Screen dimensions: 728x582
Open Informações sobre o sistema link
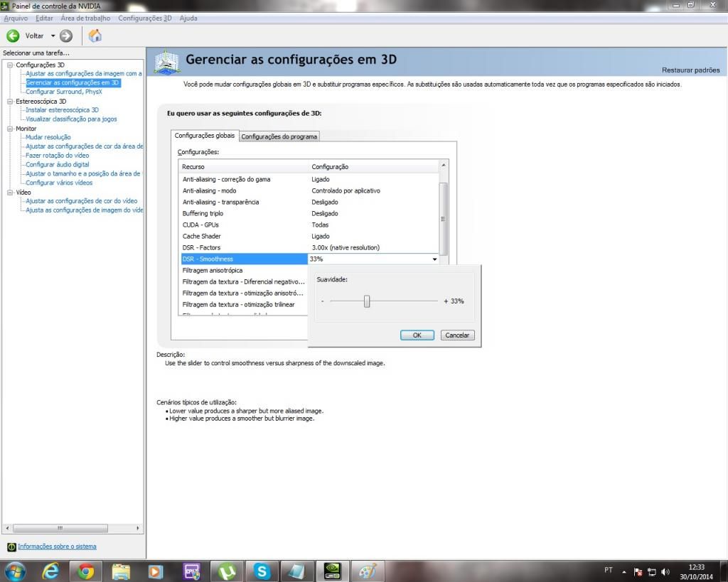click(x=57, y=546)
